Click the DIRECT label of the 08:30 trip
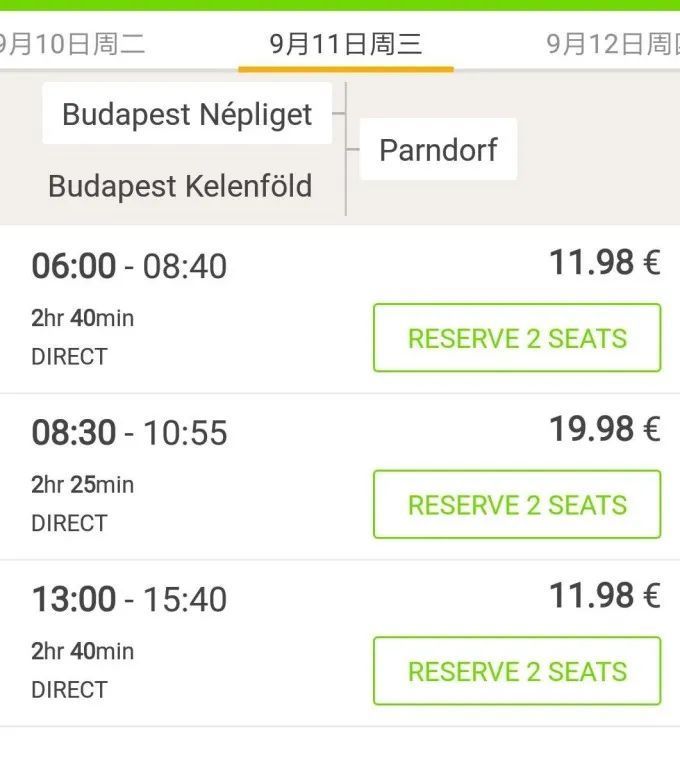Screen dimensions: 680x774 pos(69,523)
